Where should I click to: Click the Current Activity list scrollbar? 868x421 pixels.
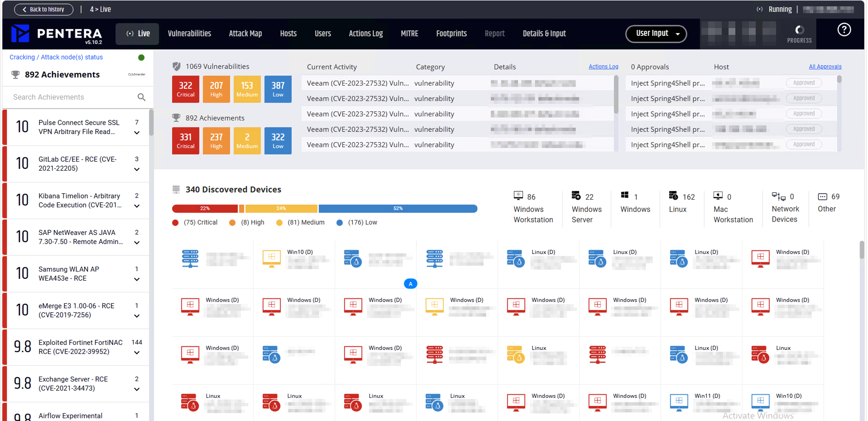pyautogui.click(x=616, y=95)
